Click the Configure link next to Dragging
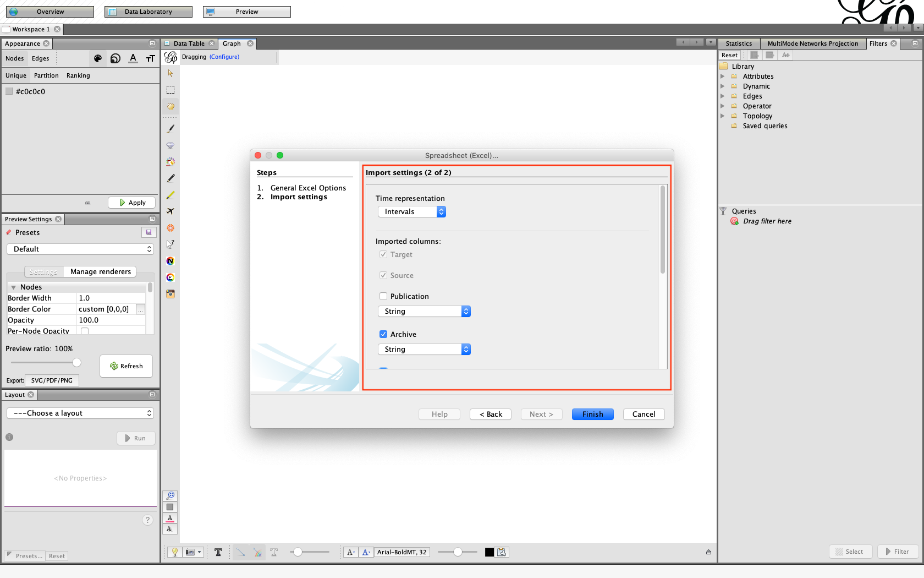This screenshot has height=578, width=924. pos(224,57)
